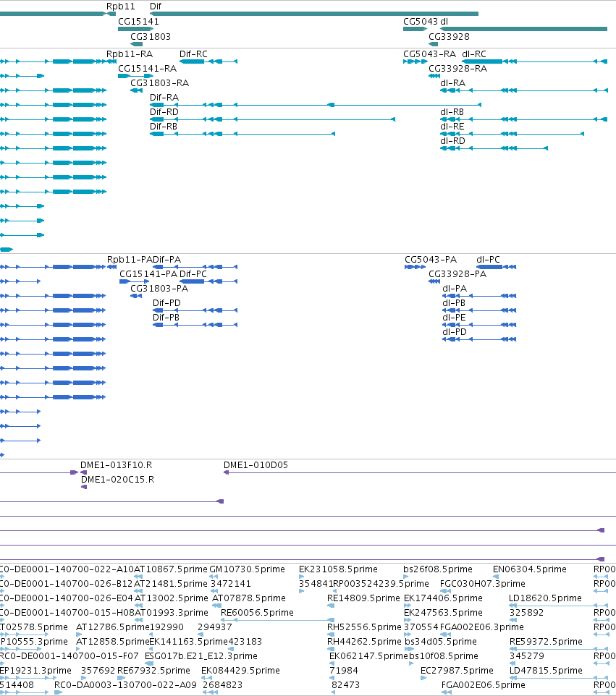Select the Dif-RD transcript label

click(164, 112)
